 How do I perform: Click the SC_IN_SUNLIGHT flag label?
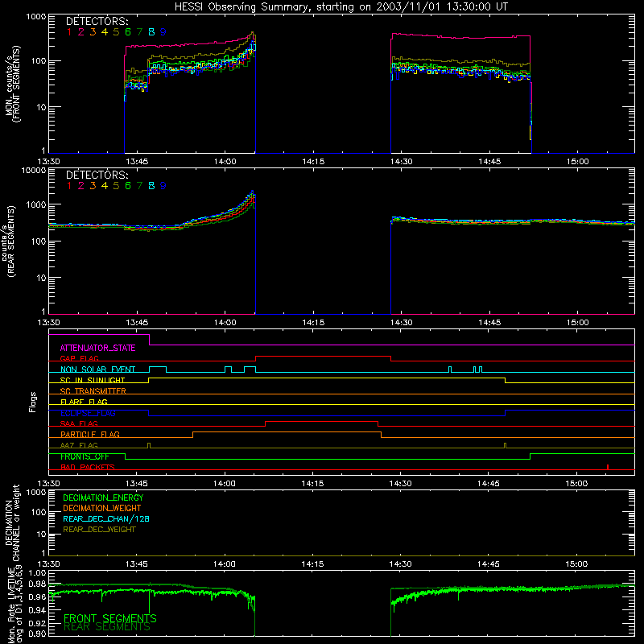(x=93, y=380)
